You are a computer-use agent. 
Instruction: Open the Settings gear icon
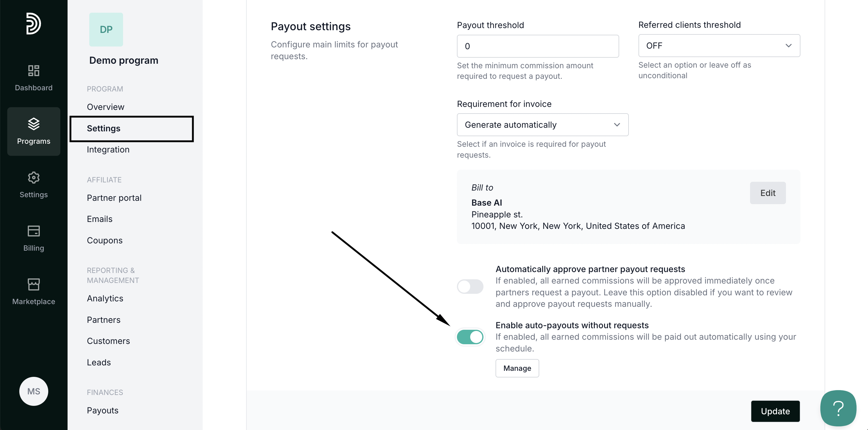click(33, 178)
